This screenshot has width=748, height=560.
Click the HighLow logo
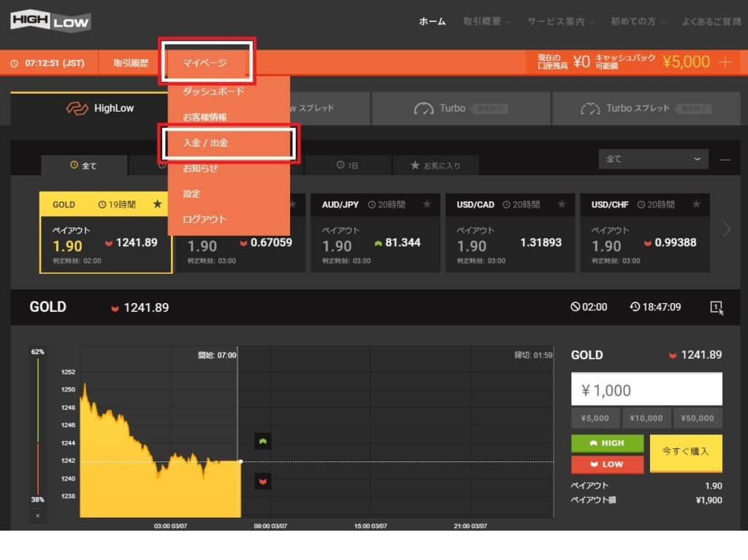[x=50, y=20]
